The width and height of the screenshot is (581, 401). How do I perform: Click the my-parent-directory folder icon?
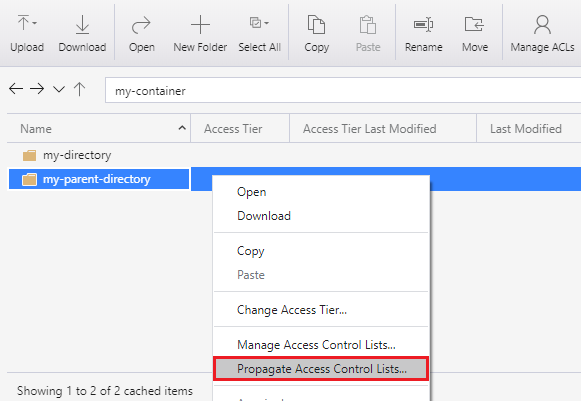(x=29, y=179)
